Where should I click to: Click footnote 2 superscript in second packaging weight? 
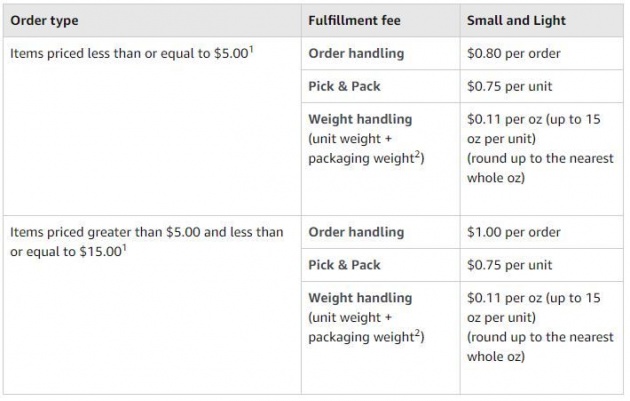point(417,333)
